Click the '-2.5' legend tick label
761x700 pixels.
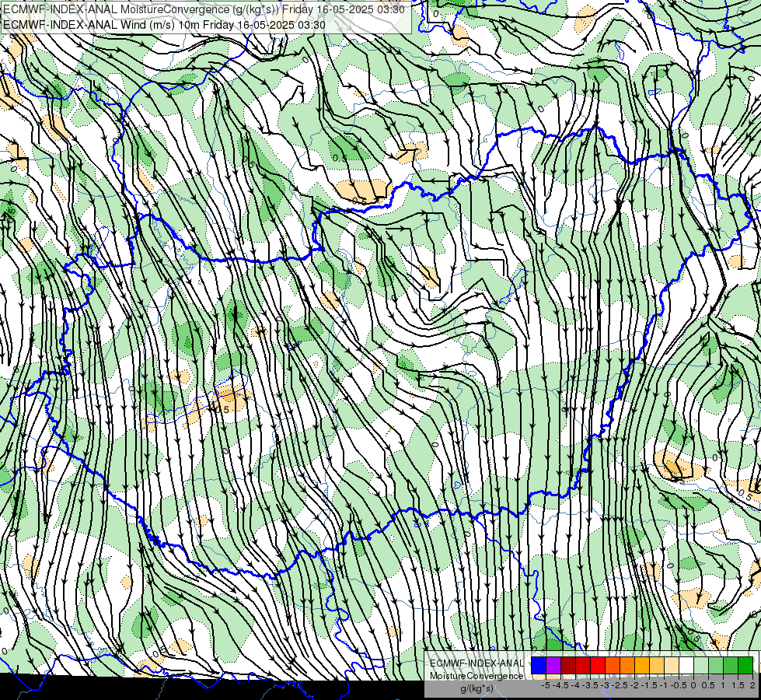(x=620, y=685)
